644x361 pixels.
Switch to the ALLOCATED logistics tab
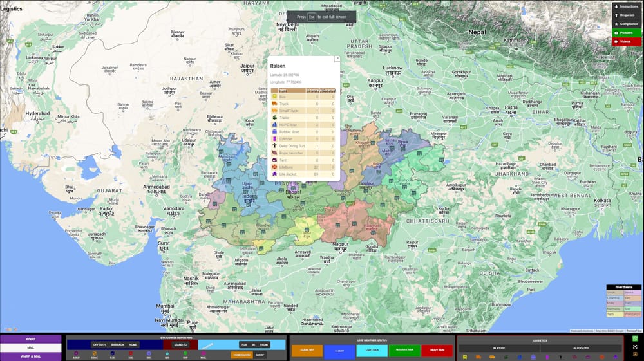click(581, 348)
